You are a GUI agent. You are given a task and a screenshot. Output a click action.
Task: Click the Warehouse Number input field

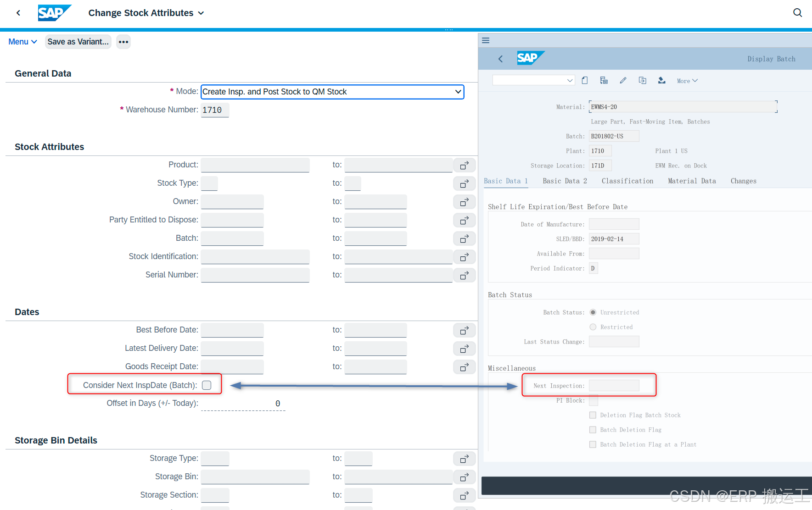(215, 110)
